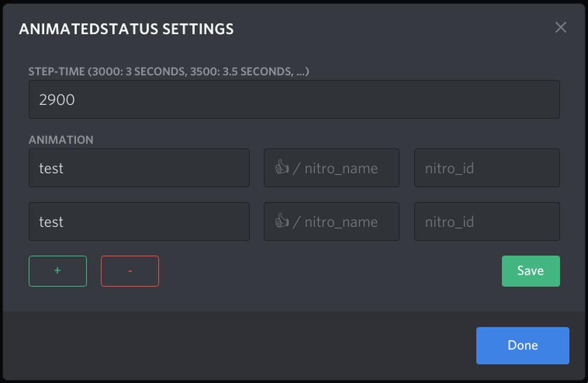
Task: Click the second row's nitro_name placeholder text
Action: click(341, 223)
